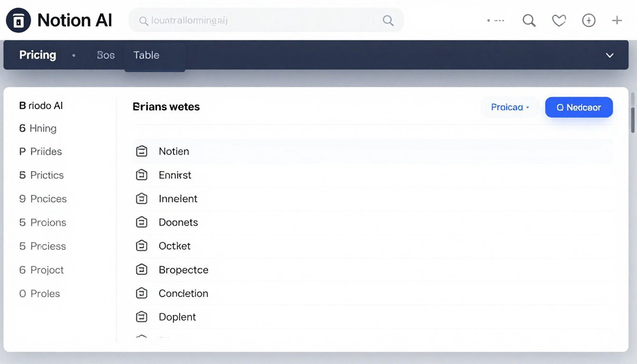Select the Pricing tab

[37, 55]
